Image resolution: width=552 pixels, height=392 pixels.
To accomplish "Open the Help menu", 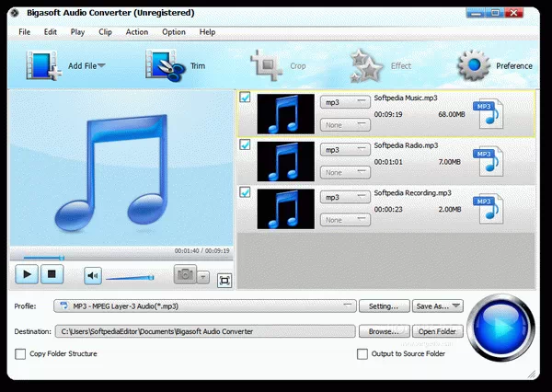I will click(207, 32).
